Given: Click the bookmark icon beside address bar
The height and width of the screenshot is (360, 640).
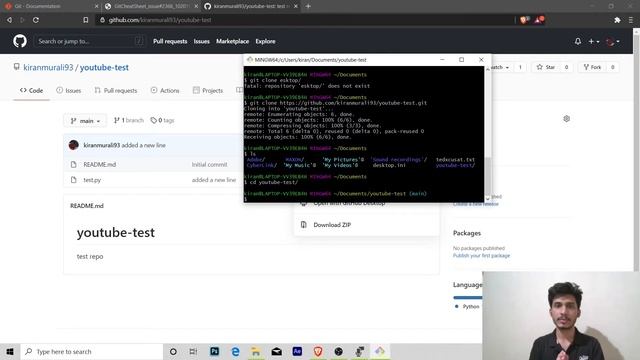Looking at the screenshot, I should (85, 20).
